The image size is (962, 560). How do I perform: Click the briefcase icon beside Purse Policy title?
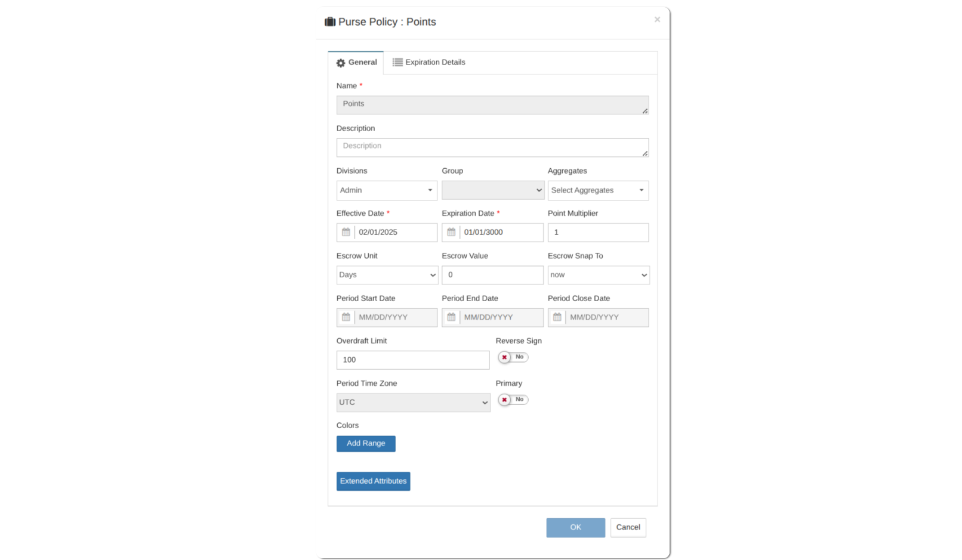[x=330, y=22]
